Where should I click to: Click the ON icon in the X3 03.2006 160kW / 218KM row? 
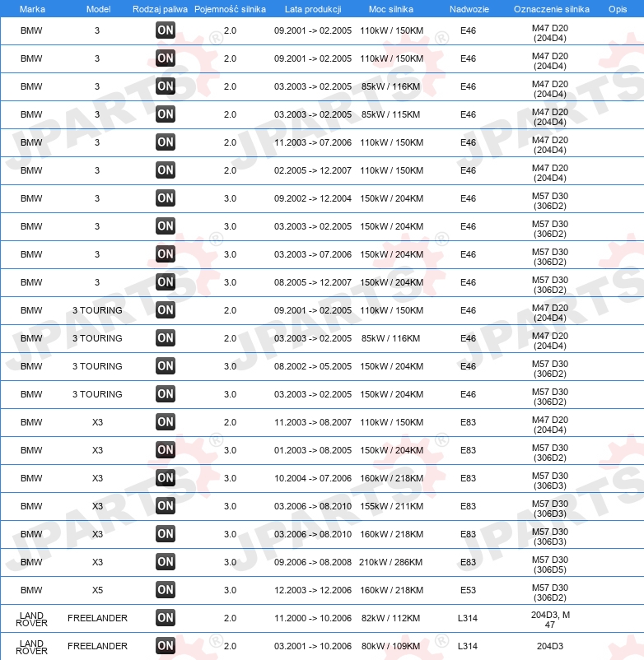165,534
